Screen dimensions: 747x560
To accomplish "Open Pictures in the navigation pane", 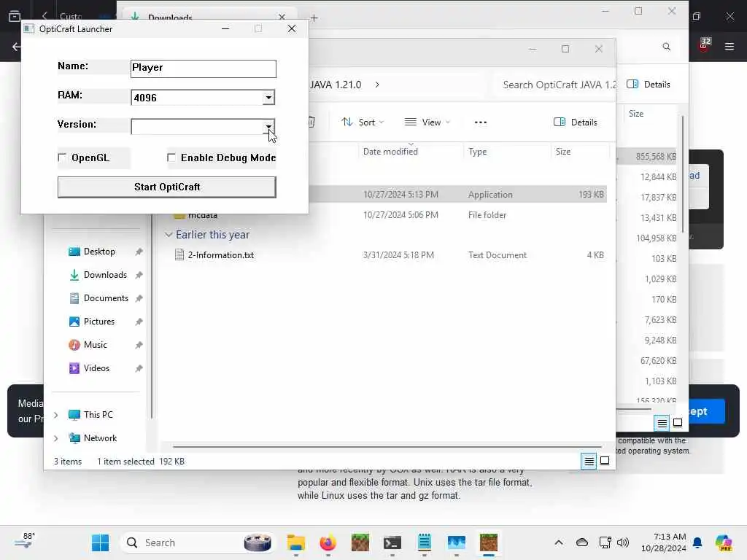I will [x=98, y=322].
